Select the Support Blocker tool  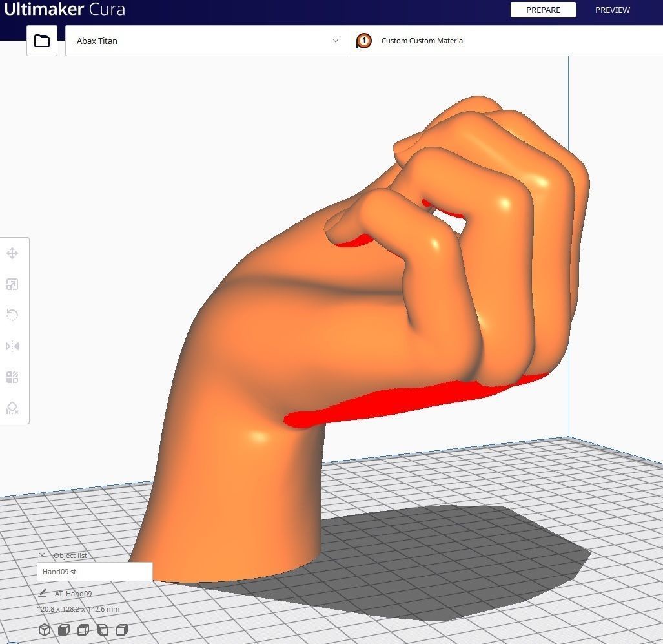click(x=12, y=408)
